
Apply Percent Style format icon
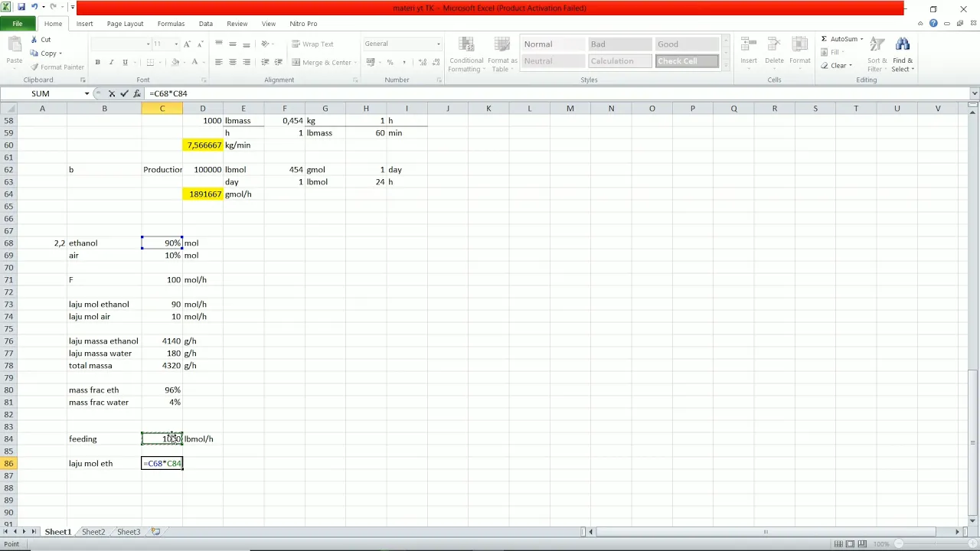click(x=390, y=62)
